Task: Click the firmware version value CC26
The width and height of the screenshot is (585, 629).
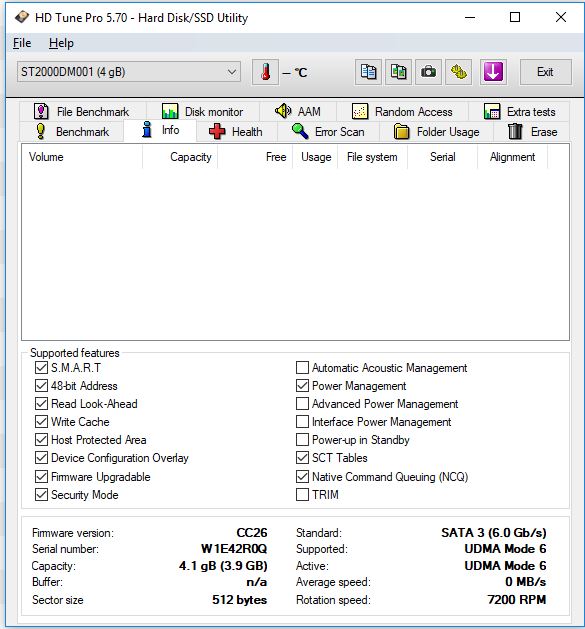Action: (252, 533)
